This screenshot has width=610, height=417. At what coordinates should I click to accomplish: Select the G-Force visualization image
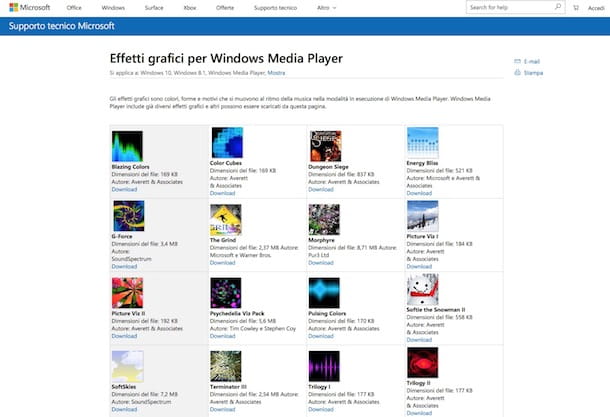coord(129,216)
